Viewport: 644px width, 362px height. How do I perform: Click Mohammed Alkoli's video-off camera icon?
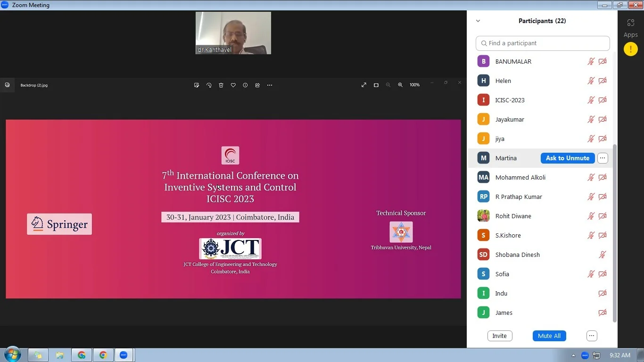click(x=603, y=177)
